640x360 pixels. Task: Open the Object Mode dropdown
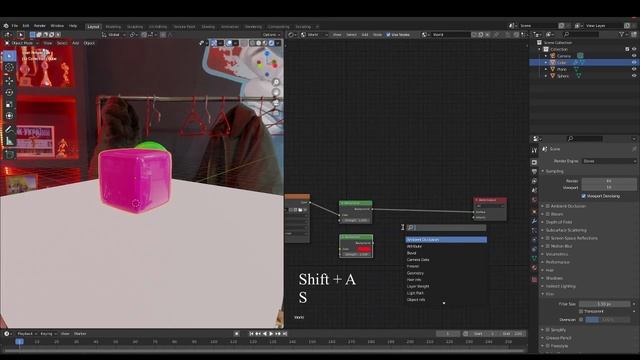22,43
